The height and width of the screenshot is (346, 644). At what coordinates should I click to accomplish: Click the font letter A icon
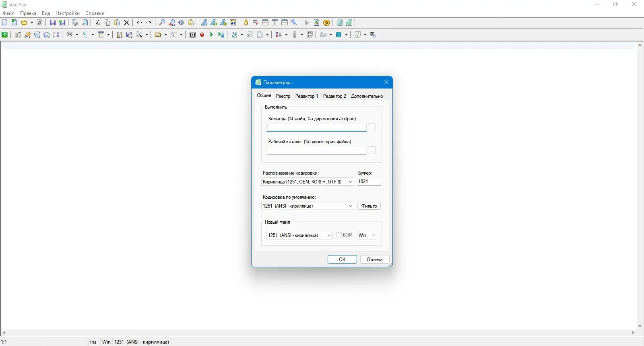(x=204, y=23)
